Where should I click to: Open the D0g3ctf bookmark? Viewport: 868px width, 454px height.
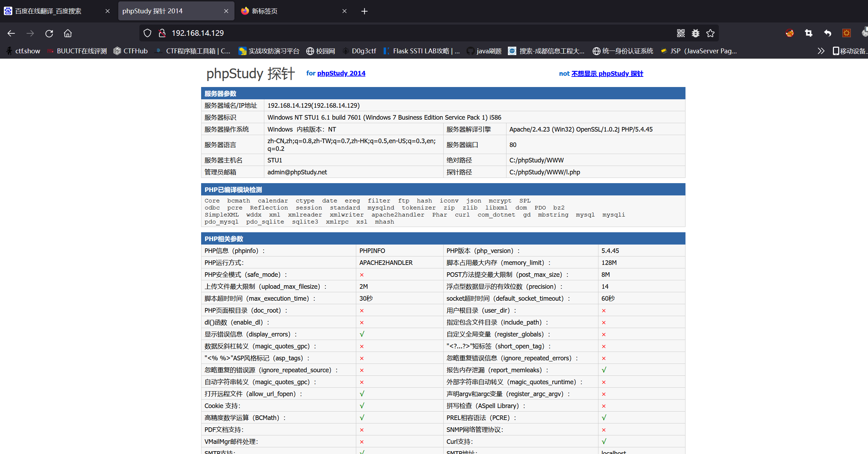point(359,51)
